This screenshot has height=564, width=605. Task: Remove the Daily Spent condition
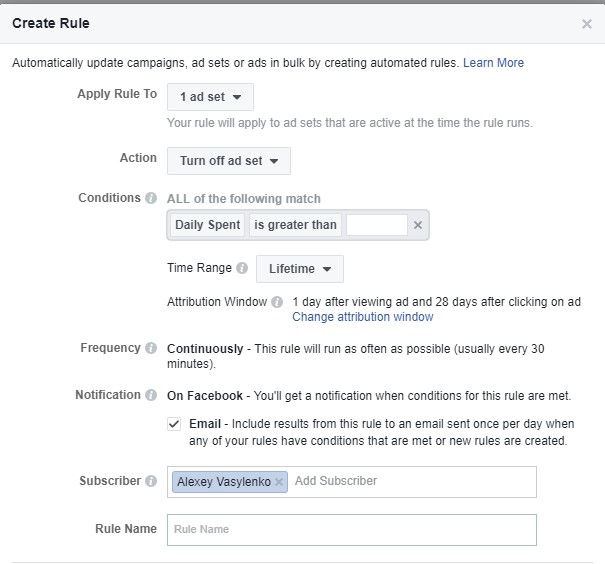417,225
